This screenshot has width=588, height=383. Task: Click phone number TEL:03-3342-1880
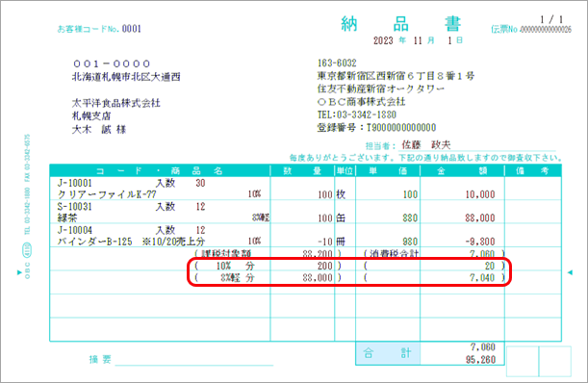357,115
